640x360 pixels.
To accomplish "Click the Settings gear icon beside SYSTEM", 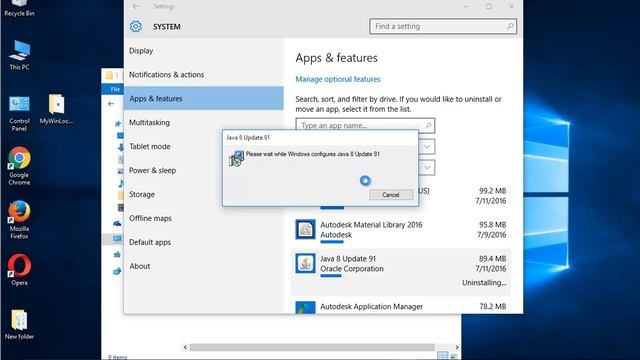I will [136, 27].
